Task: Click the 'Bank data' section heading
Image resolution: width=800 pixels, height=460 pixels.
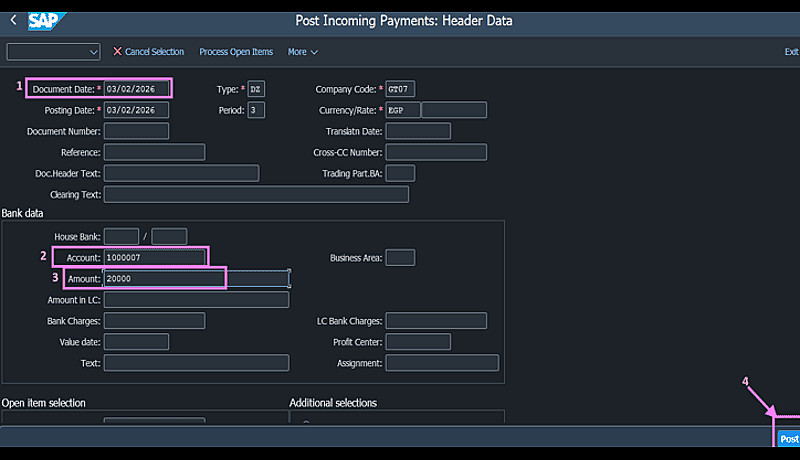Action: click(x=22, y=213)
